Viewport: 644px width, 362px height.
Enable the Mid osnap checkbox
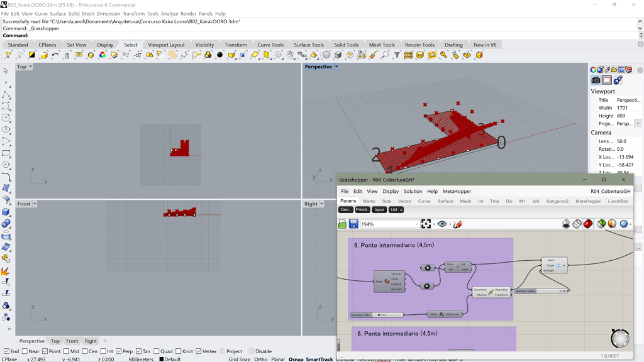click(66, 351)
